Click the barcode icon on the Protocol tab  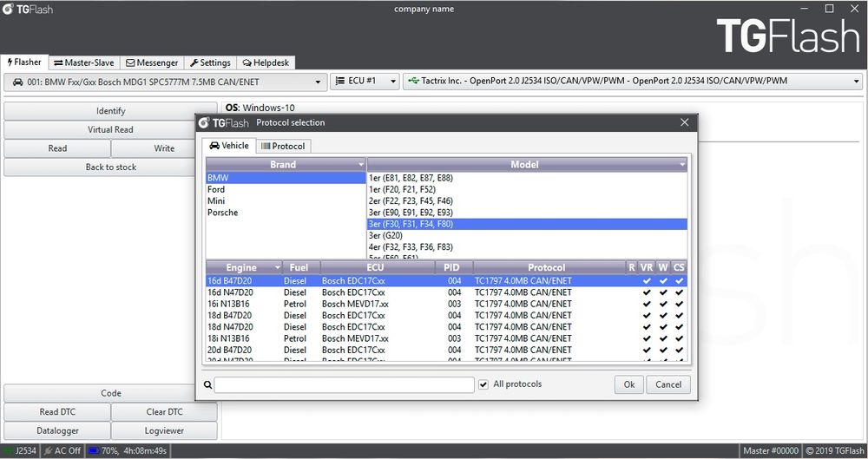265,147
